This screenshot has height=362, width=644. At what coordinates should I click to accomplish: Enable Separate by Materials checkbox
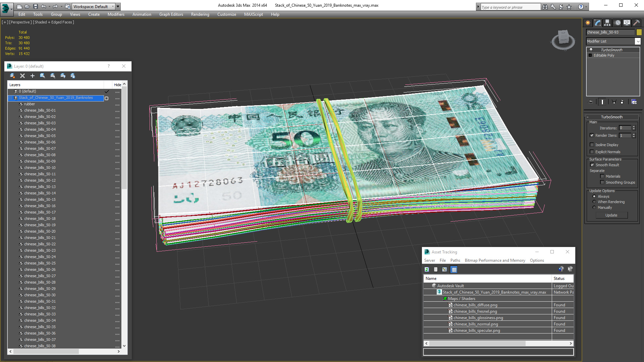tap(602, 176)
